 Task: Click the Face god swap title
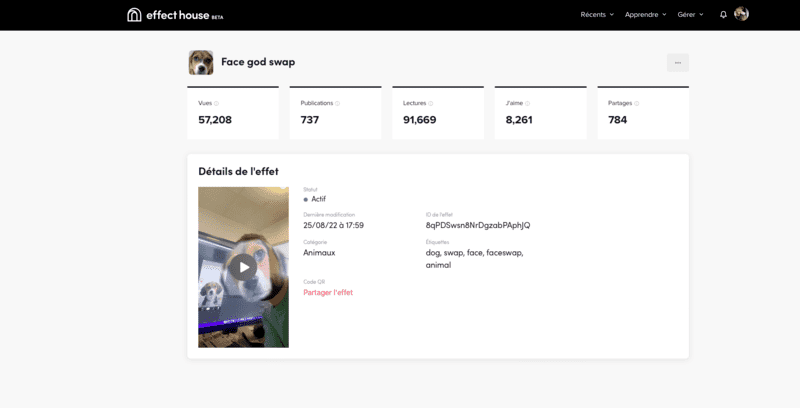[258, 62]
